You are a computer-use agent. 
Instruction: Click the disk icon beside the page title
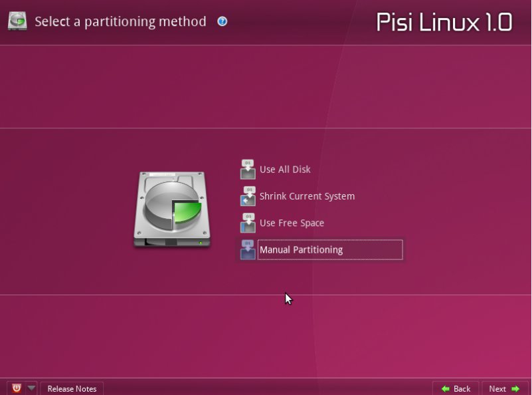pyautogui.click(x=17, y=21)
